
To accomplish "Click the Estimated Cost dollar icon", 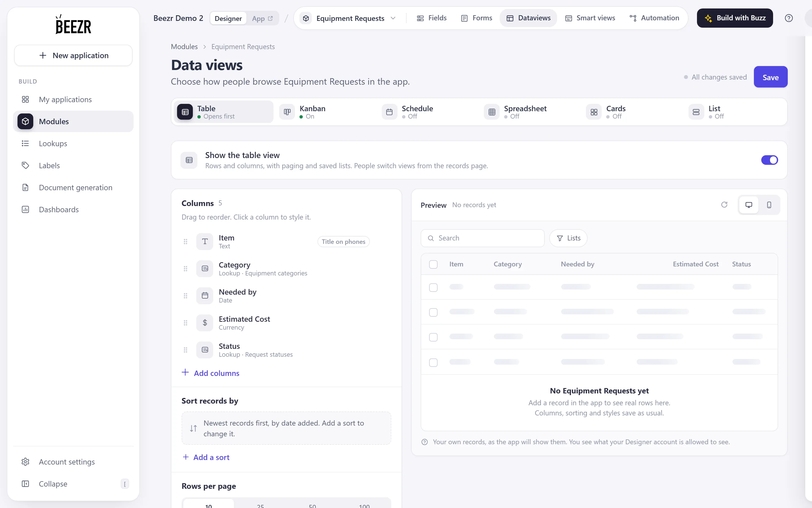I will [x=205, y=323].
